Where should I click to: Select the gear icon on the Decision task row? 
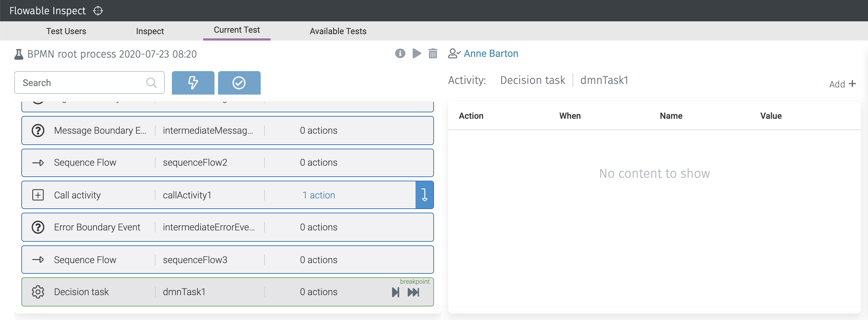pyautogui.click(x=38, y=292)
